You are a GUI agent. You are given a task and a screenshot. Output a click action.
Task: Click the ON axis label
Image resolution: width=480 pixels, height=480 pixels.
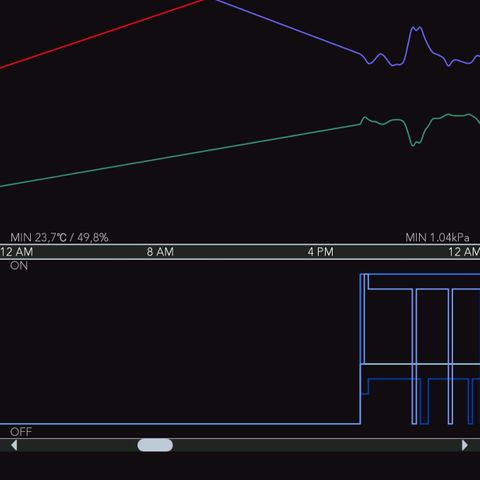pos(19,266)
